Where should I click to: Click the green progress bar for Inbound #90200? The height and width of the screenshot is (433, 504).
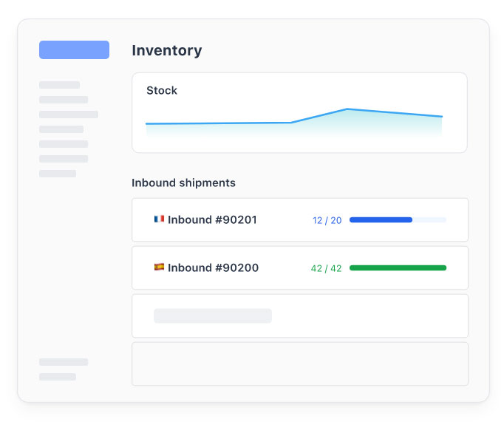coord(398,267)
